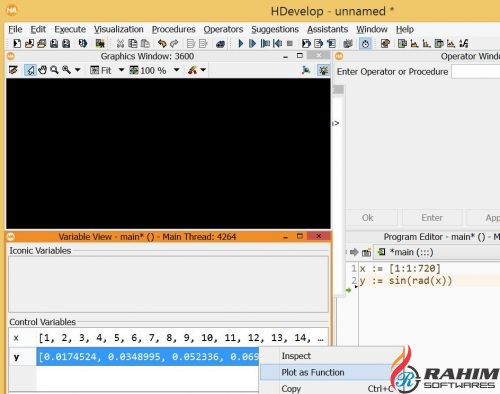Toggle the select pointer tool in Graphics Window

(x=30, y=70)
